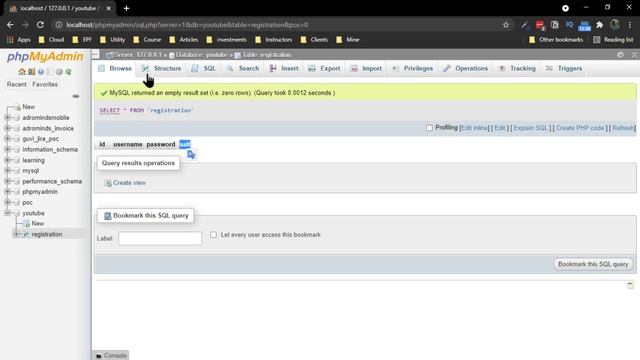Image resolution: width=640 pixels, height=360 pixels.
Task: Check Let every user access this bookmark
Action: tap(213, 235)
